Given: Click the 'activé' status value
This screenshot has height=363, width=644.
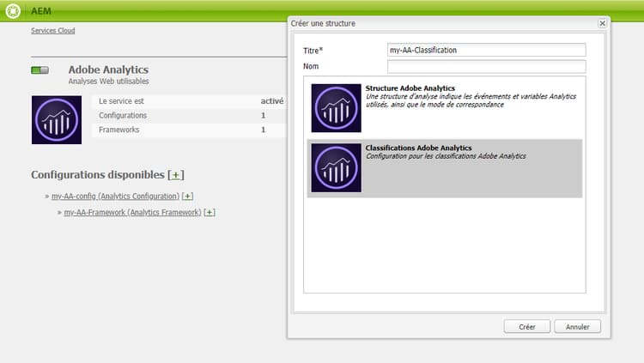Looking at the screenshot, I should coord(272,101).
